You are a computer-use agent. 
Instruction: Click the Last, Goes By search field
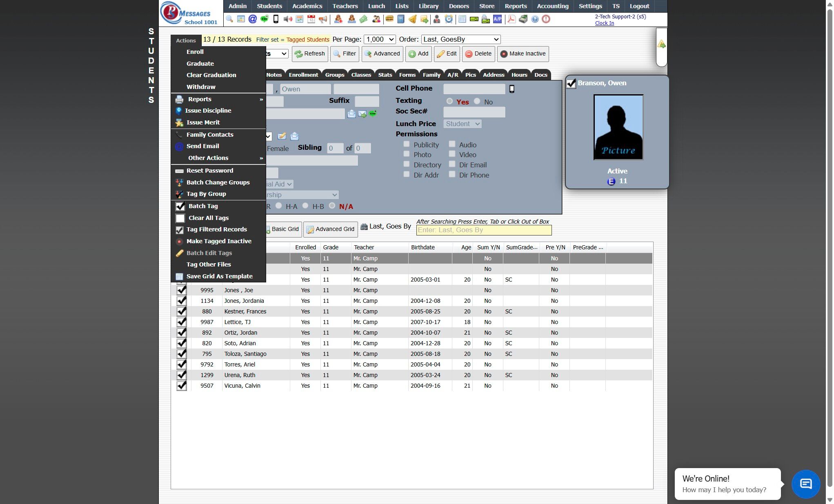pos(484,230)
